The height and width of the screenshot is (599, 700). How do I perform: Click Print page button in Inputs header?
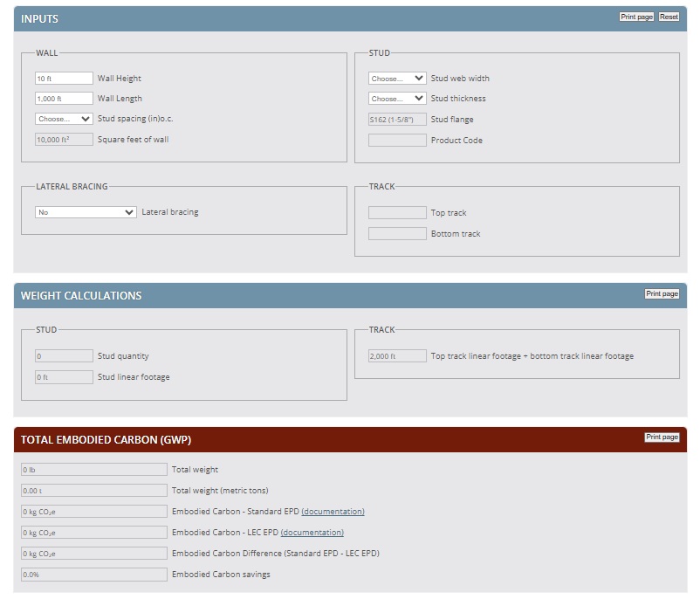[635, 17]
